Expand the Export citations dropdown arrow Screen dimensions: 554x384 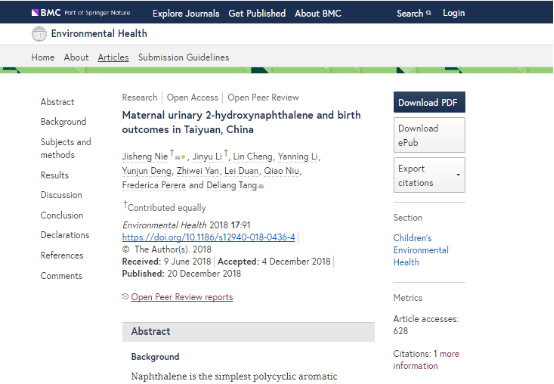pos(458,175)
